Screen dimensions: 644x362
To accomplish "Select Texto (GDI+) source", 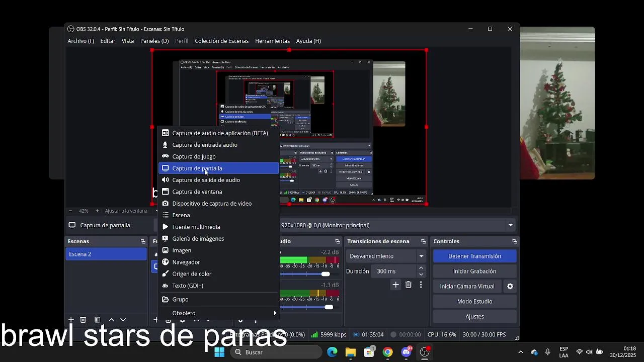I will pyautogui.click(x=218, y=286).
